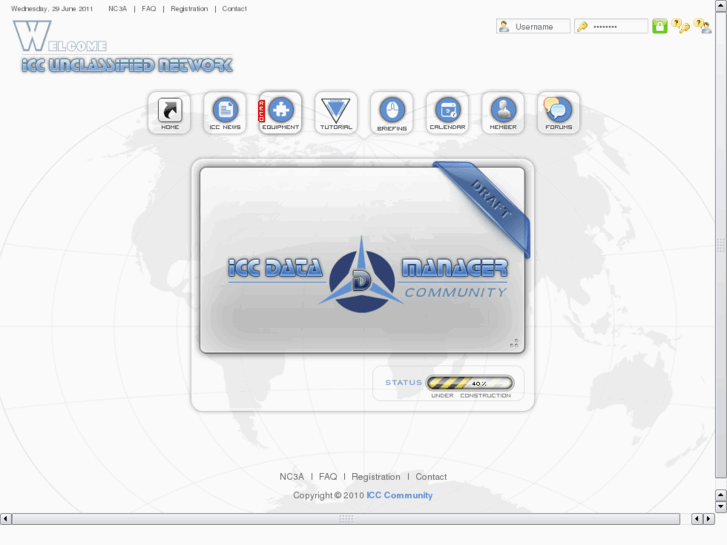Click the small dots icon in banner corner
The height and width of the screenshot is (545, 727).
point(514,343)
